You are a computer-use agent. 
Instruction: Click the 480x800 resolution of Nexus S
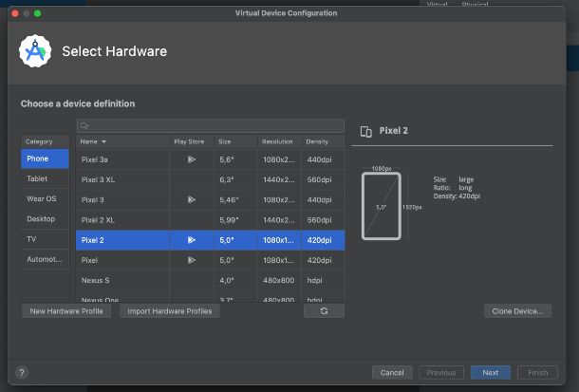pyautogui.click(x=279, y=280)
